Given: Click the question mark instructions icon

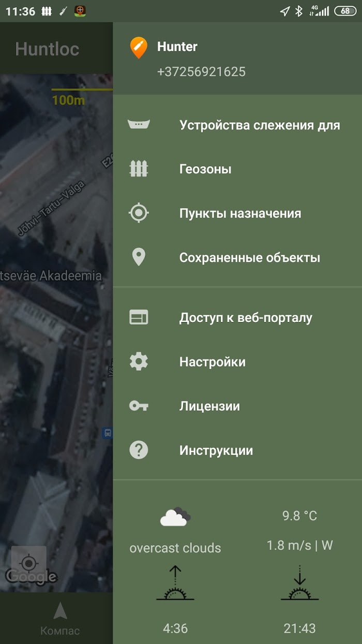Looking at the screenshot, I should (139, 450).
